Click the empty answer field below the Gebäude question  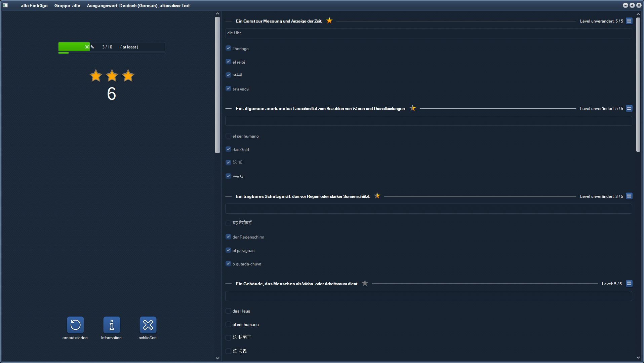coord(428,296)
